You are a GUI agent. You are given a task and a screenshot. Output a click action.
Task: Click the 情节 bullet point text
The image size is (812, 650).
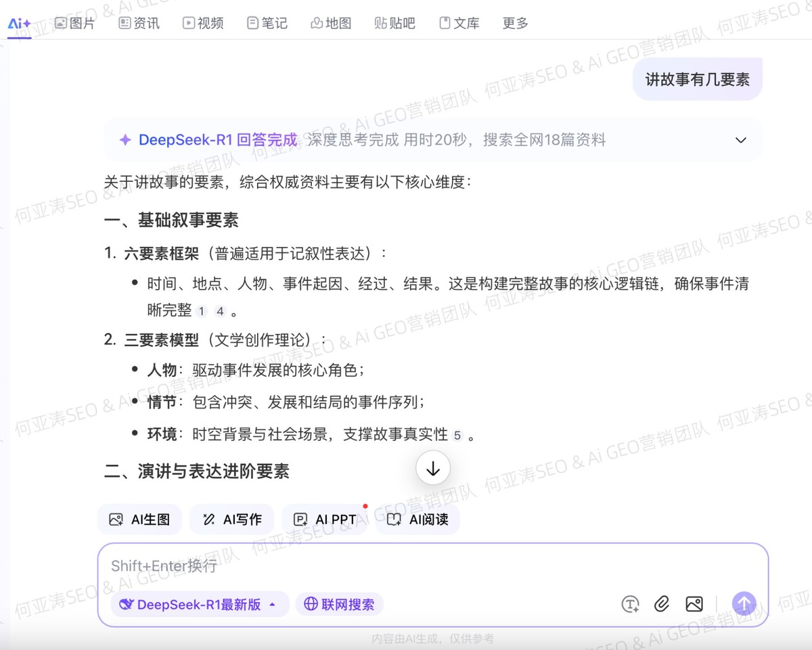coord(286,402)
